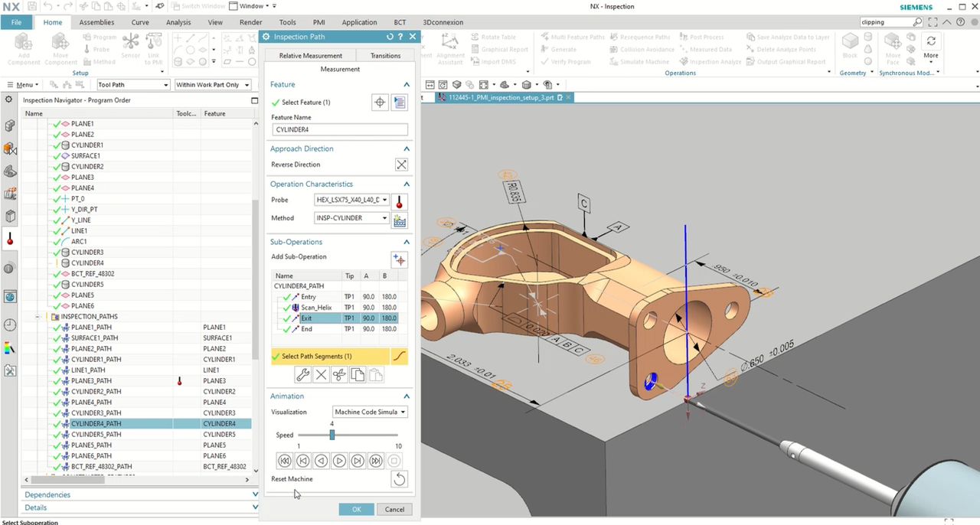
Task: Open the Method dropdown showing INSP-CYLINDER
Action: pos(351,218)
